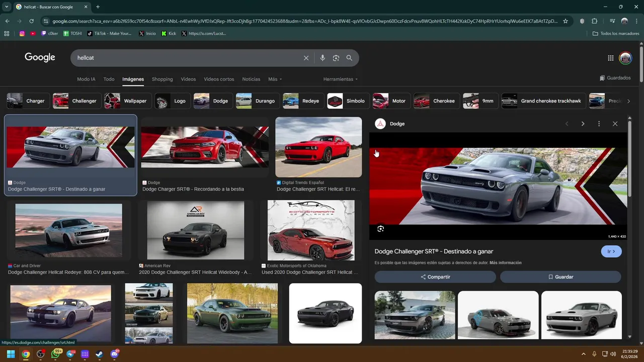Open the Exotic Motorsports of Oklahoma thumbnail
Viewport: 644px width, 362px height.
coord(311,230)
